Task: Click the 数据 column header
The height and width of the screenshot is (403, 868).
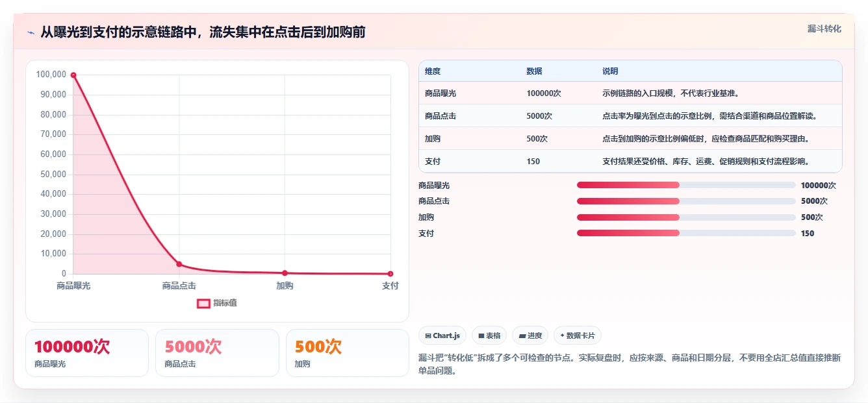Action: 534,71
